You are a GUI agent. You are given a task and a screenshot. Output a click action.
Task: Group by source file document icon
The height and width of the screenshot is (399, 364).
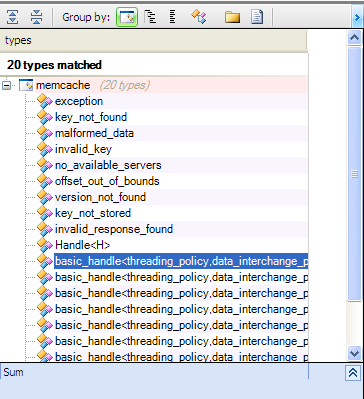[257, 17]
